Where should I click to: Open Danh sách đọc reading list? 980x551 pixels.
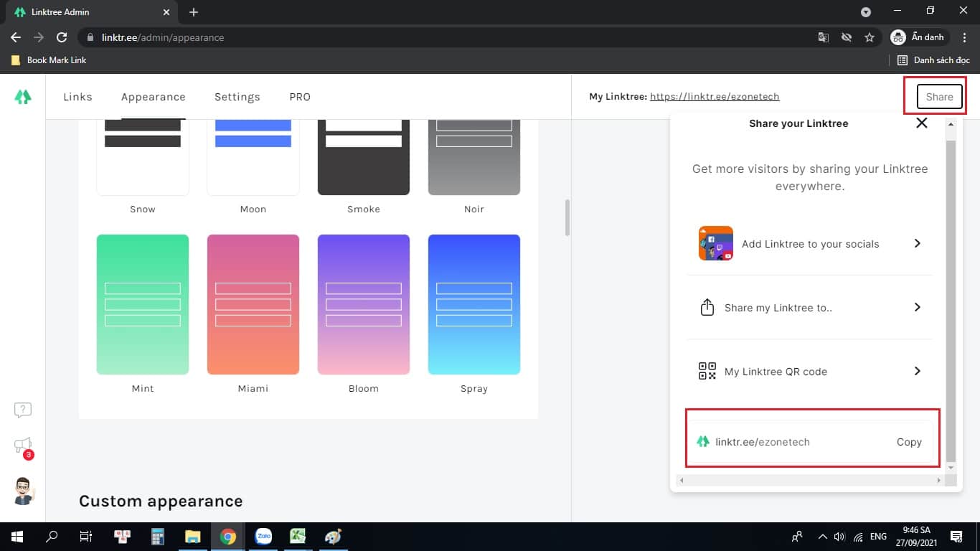[x=934, y=60]
